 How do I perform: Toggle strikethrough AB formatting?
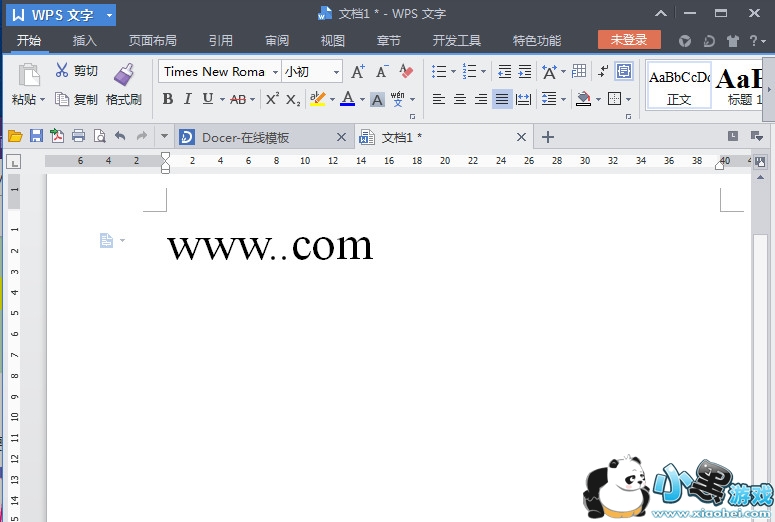pyautogui.click(x=238, y=99)
